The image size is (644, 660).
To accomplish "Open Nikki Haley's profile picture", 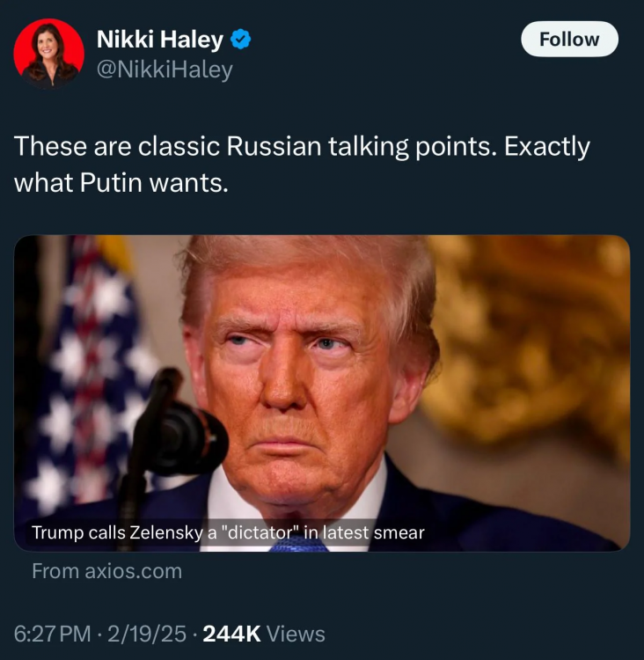I will (48, 53).
